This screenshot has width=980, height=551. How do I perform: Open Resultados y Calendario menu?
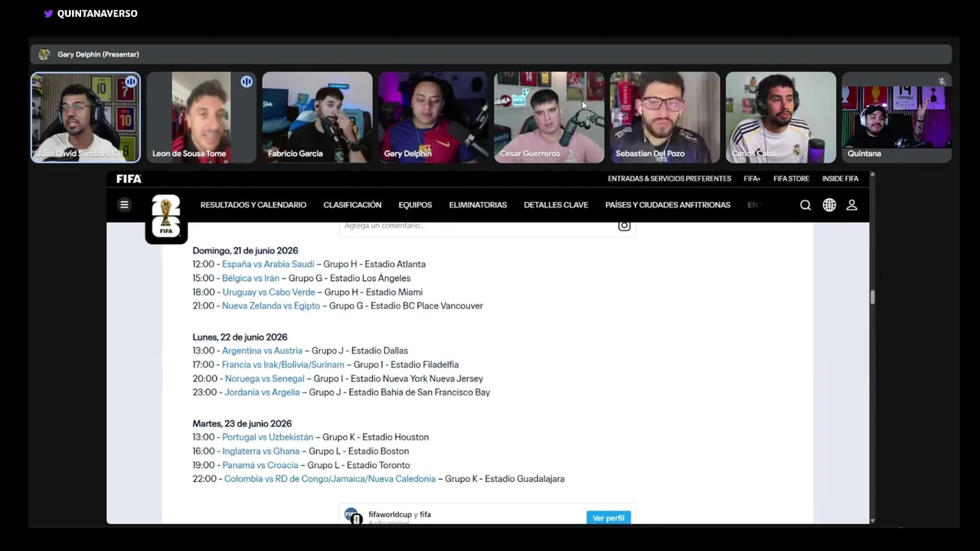[253, 205]
